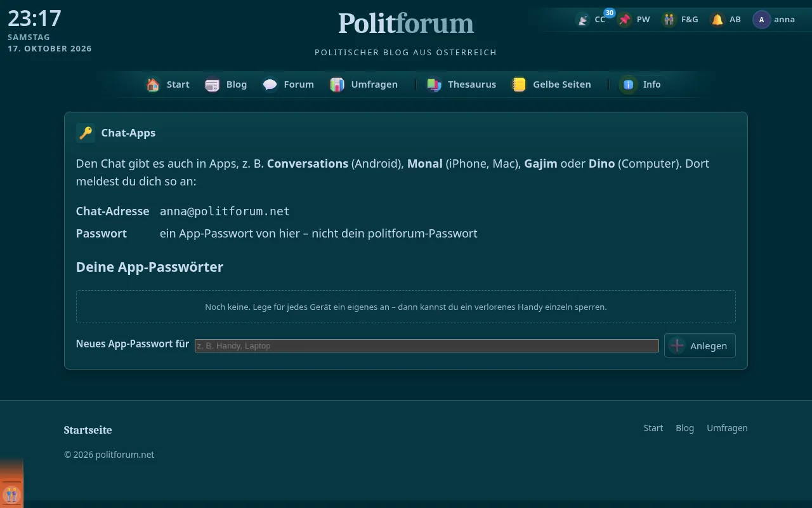Click the 30 unread badge

point(610,13)
